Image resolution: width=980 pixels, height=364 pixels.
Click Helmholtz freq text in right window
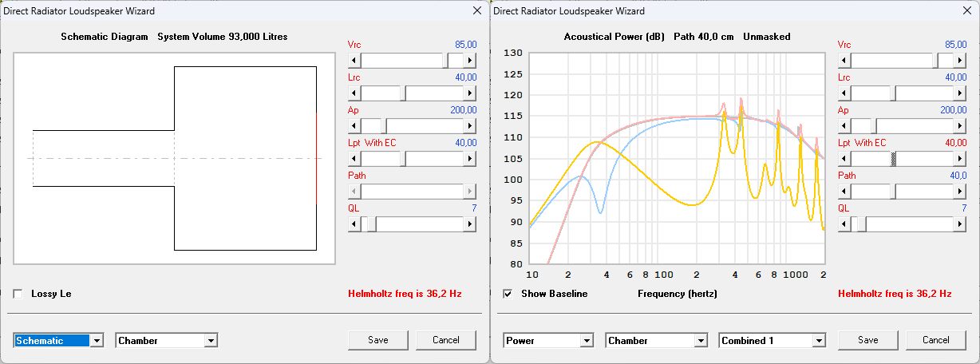click(895, 294)
